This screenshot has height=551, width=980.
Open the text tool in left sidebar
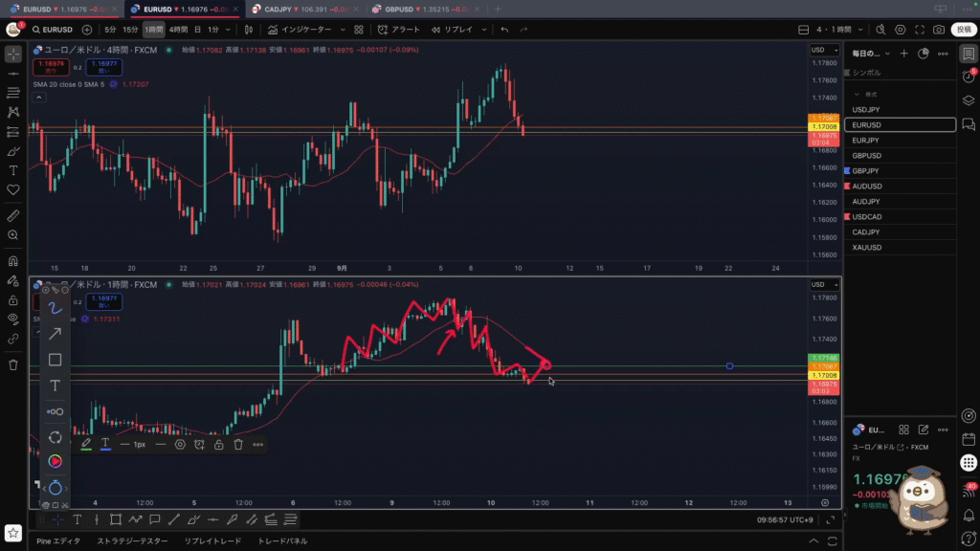[x=13, y=170]
